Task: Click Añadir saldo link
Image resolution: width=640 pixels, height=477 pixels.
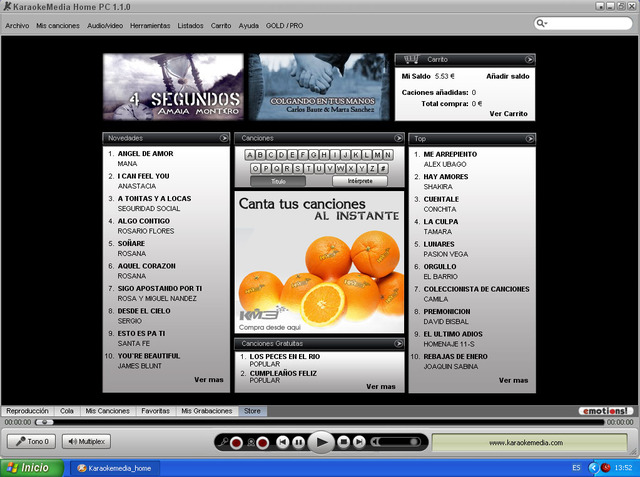Action: [x=507, y=76]
